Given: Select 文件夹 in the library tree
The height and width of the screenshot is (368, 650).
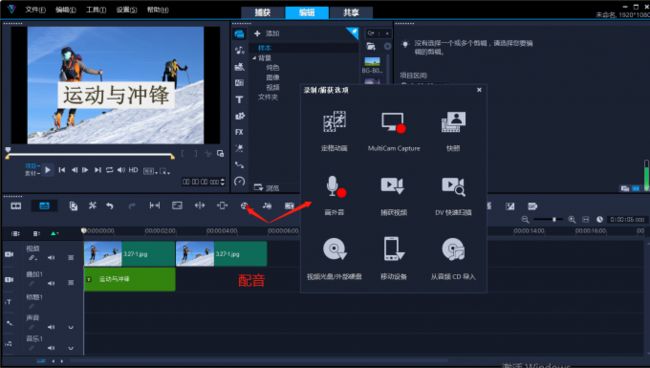Looking at the screenshot, I should (268, 97).
